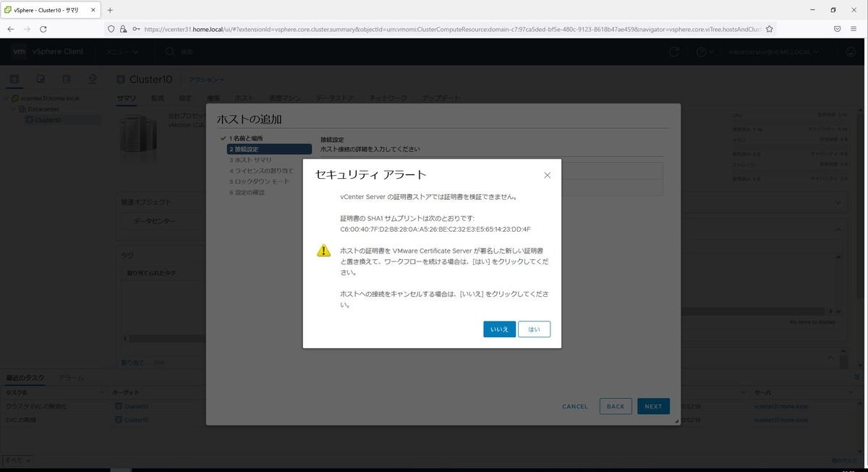Refresh the vSphere Client with the refresh icon
The width and height of the screenshot is (868, 472).
click(x=673, y=52)
